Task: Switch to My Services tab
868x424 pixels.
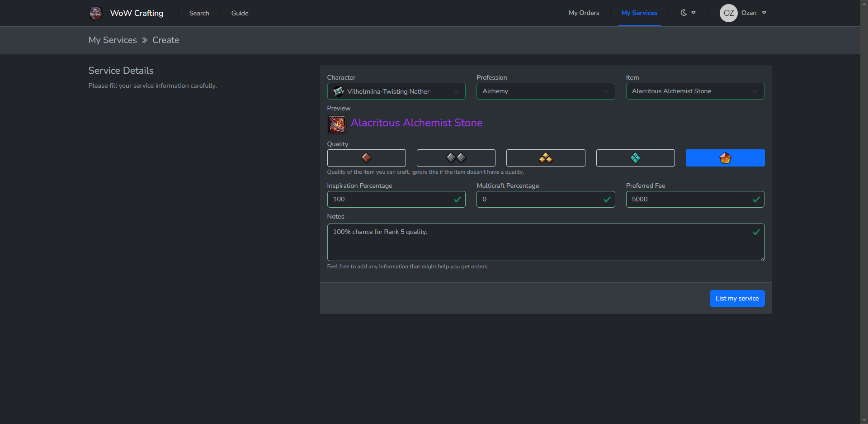Action: 639,13
